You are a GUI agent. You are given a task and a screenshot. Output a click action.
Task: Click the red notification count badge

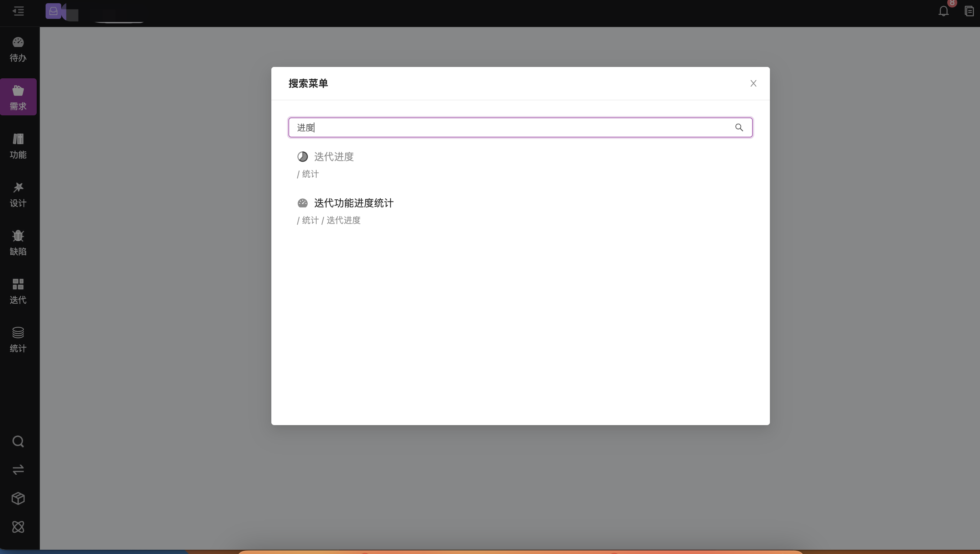[952, 3]
